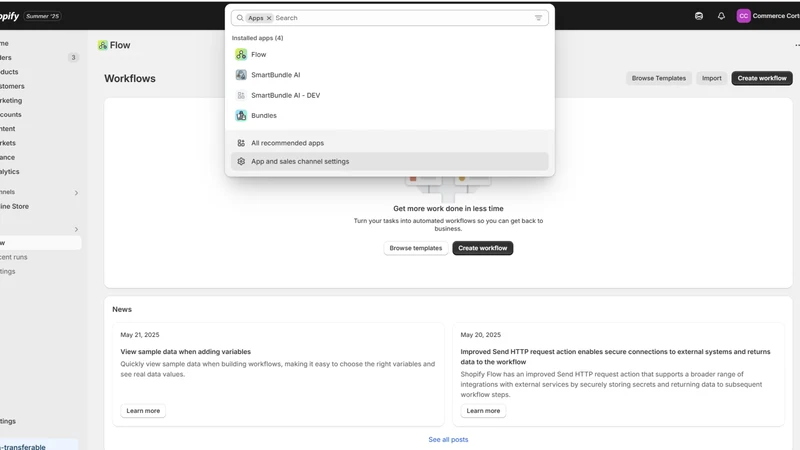
Task: Open the See all posts link
Action: (x=448, y=439)
